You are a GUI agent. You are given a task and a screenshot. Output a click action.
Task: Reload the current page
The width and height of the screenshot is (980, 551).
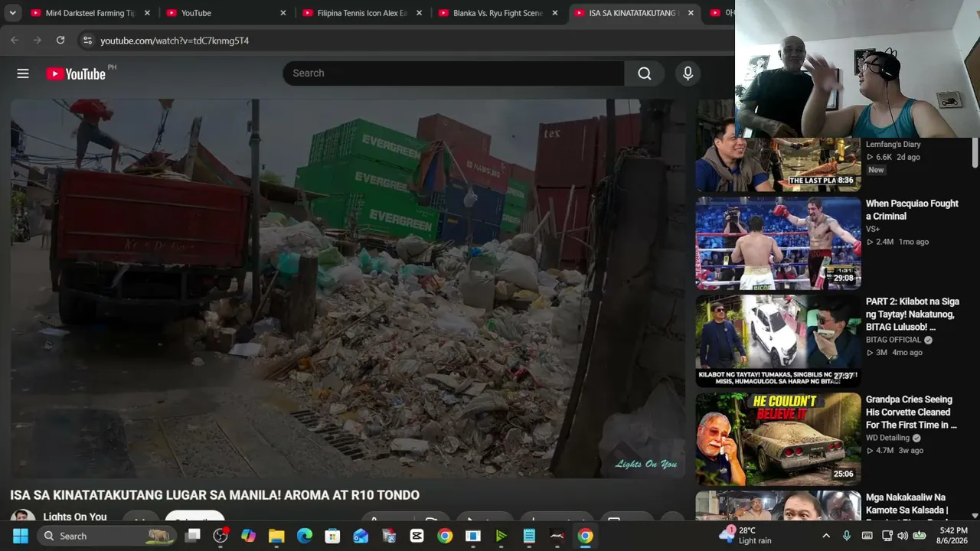click(x=60, y=41)
